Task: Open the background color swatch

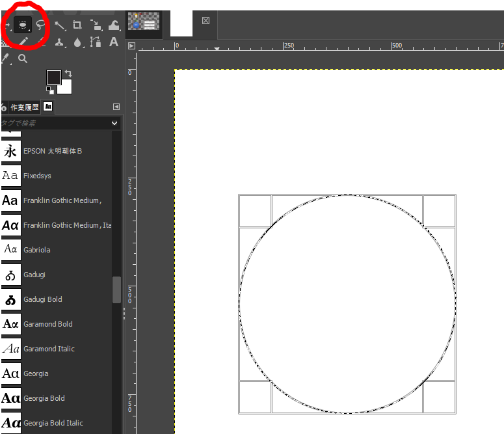Action: [x=66, y=88]
